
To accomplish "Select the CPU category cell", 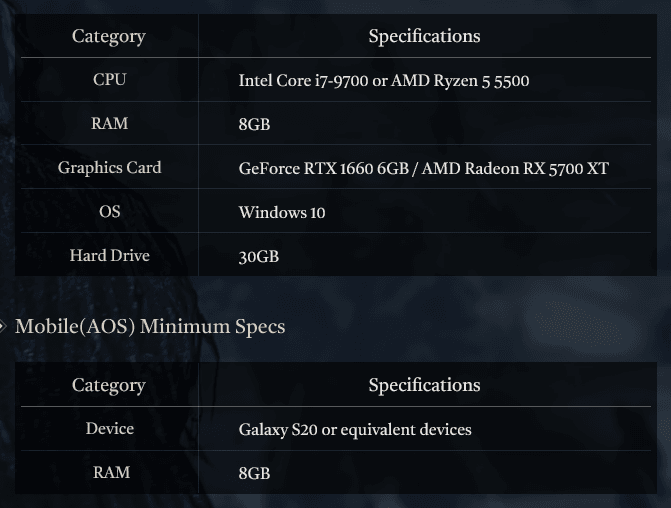I will click(x=109, y=80).
